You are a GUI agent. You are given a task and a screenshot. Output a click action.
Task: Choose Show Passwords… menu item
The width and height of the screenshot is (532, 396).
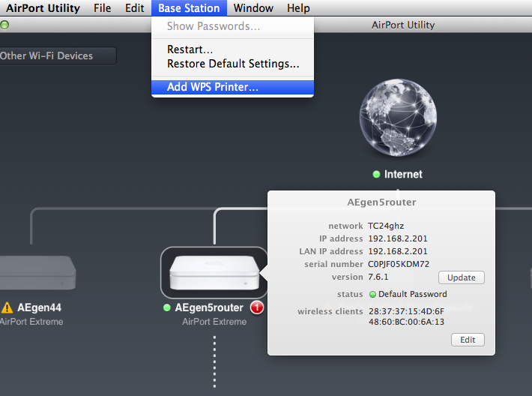coord(232,26)
